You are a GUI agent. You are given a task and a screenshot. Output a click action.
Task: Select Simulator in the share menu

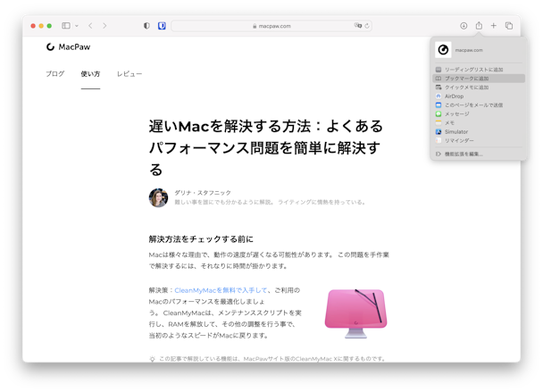tap(479, 131)
